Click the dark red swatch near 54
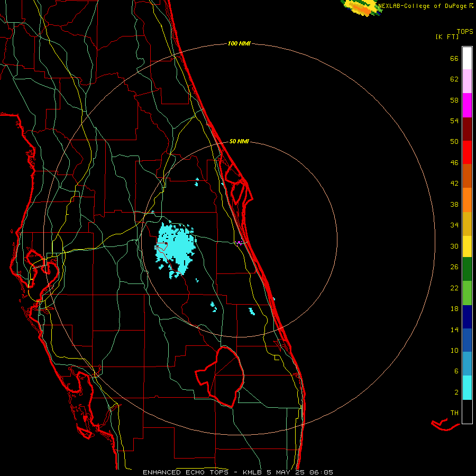Screen dimensions: 476x476 467,129
